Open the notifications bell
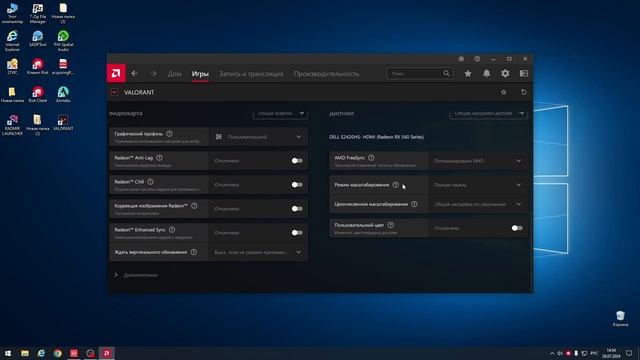 click(487, 73)
